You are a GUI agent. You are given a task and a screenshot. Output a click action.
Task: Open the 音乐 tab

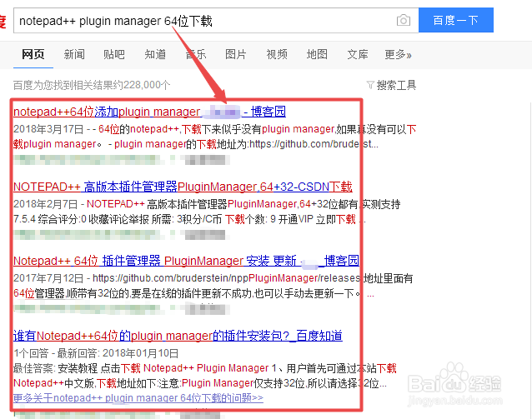pos(196,54)
